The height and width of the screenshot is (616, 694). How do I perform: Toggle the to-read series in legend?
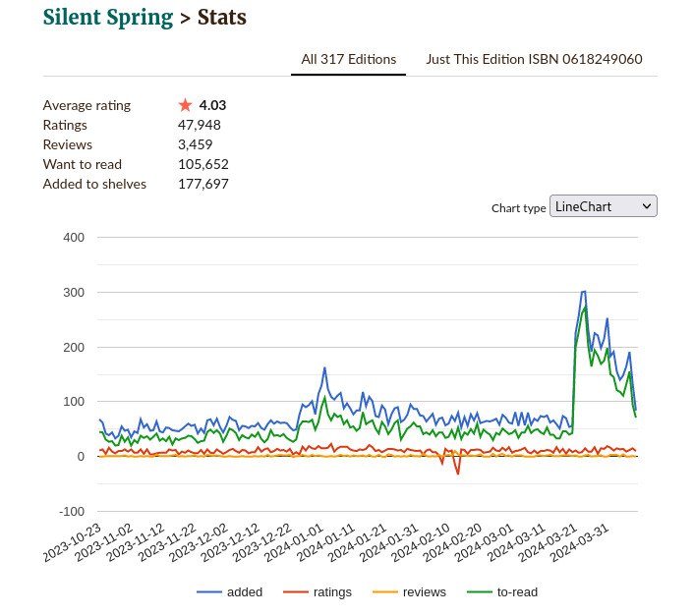click(x=502, y=591)
